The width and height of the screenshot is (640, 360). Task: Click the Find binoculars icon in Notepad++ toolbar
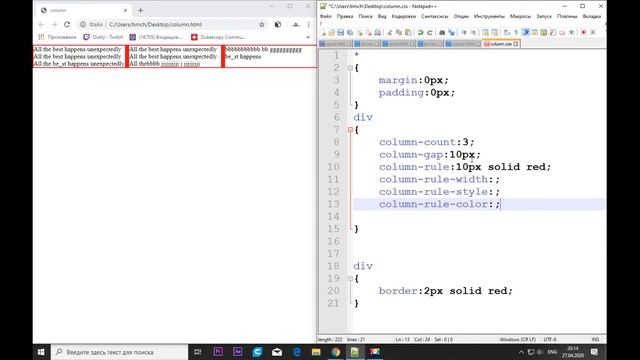coord(442,33)
